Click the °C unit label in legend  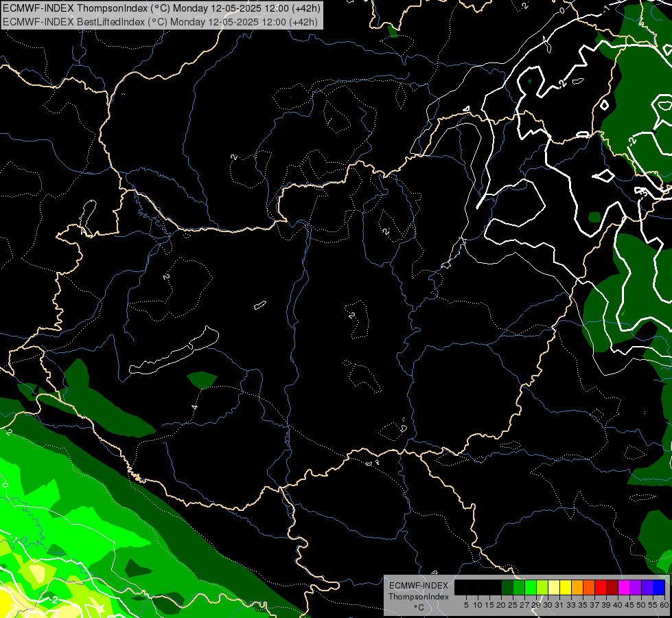(419, 608)
